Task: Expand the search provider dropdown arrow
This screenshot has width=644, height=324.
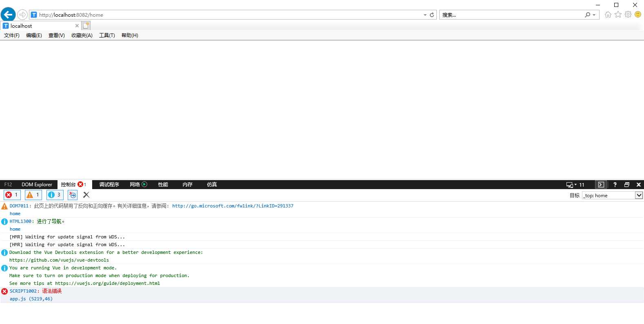Action: (x=594, y=15)
